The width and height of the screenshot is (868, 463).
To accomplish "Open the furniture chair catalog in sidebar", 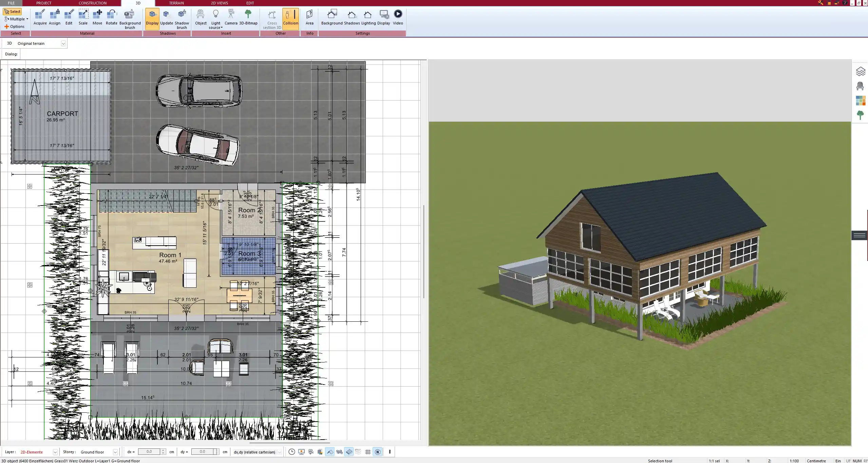I will coord(860,86).
